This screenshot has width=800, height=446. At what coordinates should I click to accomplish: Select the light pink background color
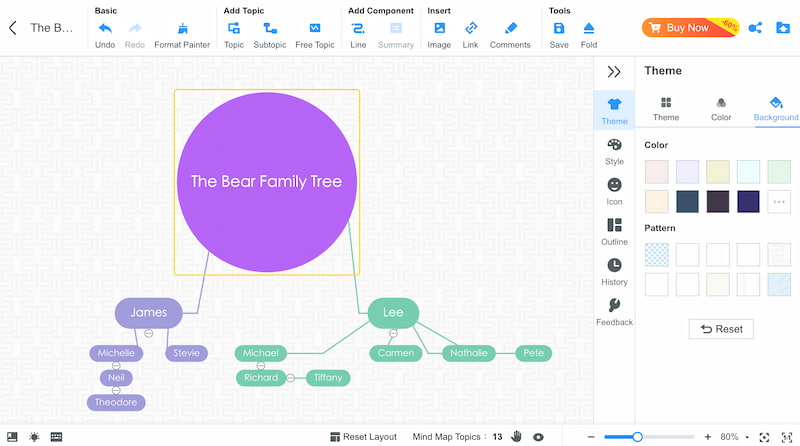click(657, 172)
